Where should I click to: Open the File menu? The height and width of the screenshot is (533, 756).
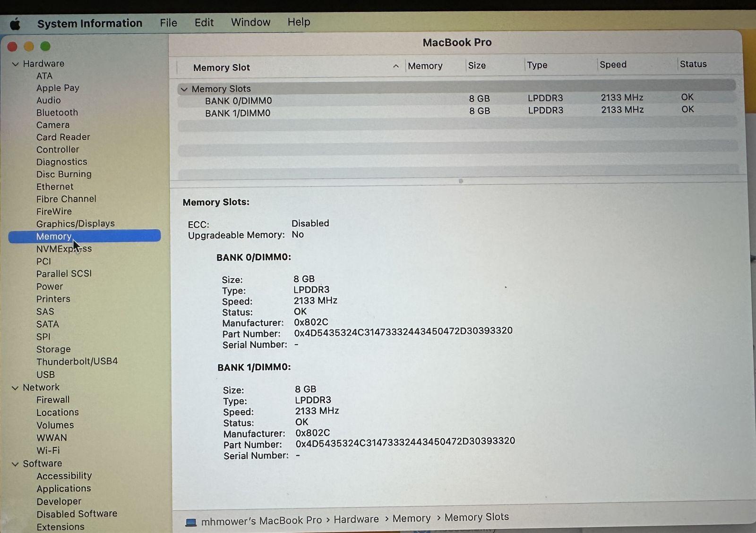(168, 23)
